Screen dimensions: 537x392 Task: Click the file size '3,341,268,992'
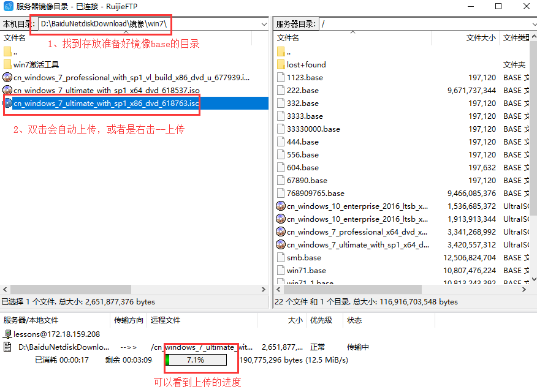471,232
